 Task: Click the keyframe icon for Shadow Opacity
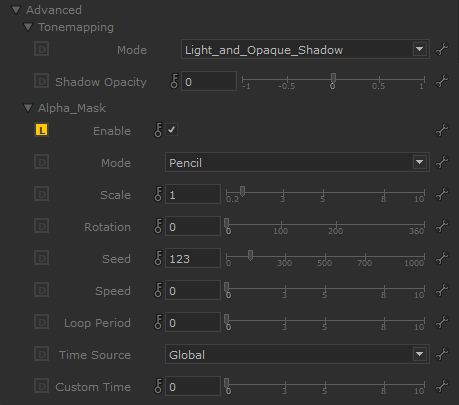pyautogui.click(x=174, y=81)
